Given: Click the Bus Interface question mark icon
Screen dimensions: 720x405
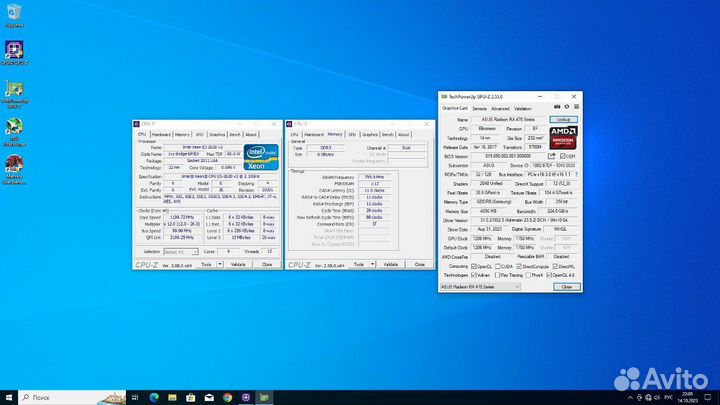Looking at the screenshot, I should tap(576, 174).
